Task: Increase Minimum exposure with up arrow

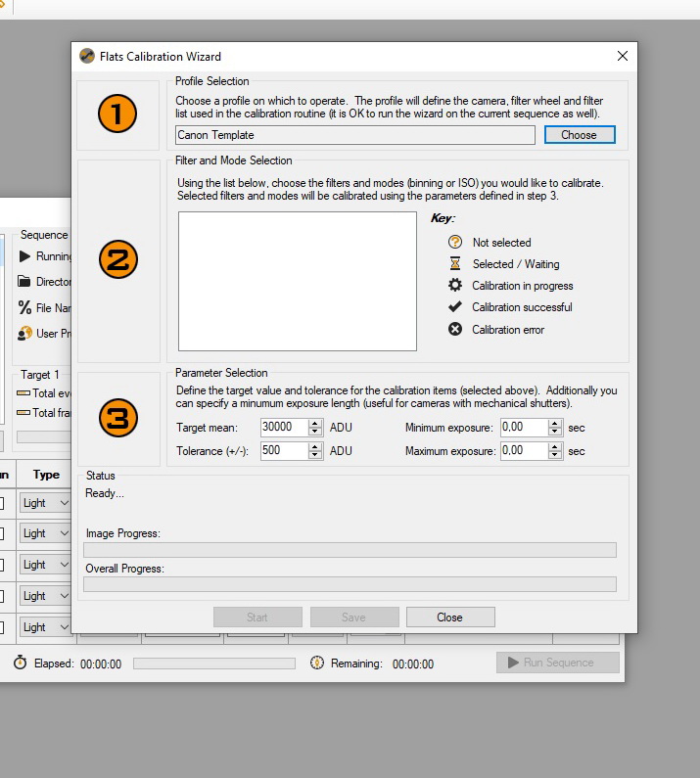Action: pos(555,423)
